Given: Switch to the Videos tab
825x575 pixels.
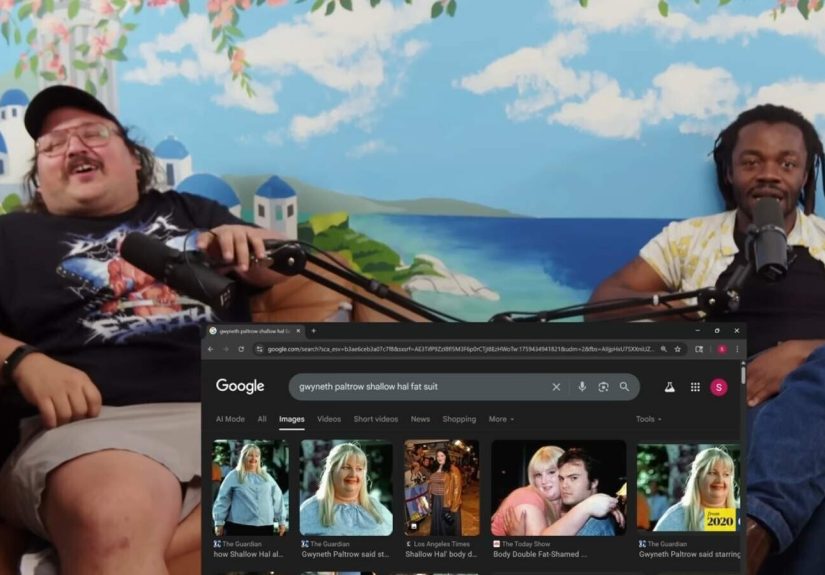Looking at the screenshot, I should click(329, 419).
